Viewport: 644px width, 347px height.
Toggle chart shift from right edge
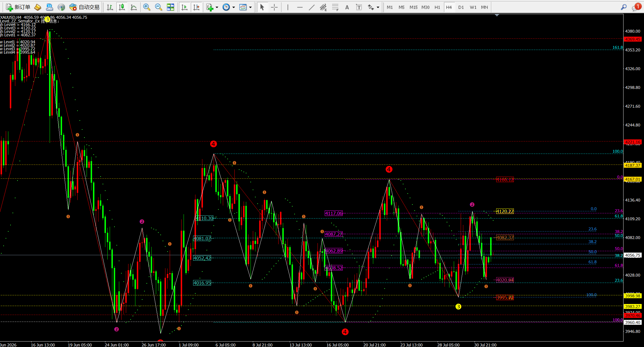tap(196, 7)
